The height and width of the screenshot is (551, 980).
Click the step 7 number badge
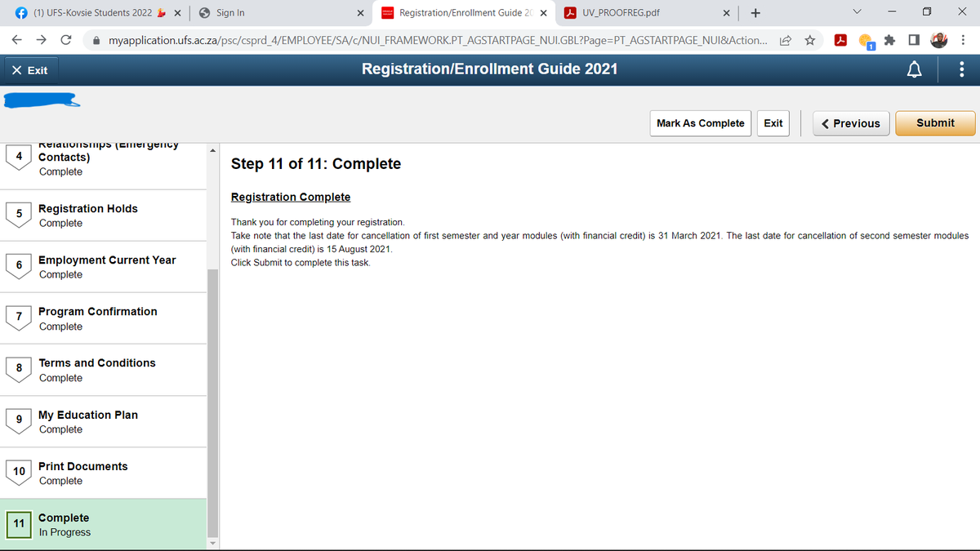pyautogui.click(x=18, y=317)
